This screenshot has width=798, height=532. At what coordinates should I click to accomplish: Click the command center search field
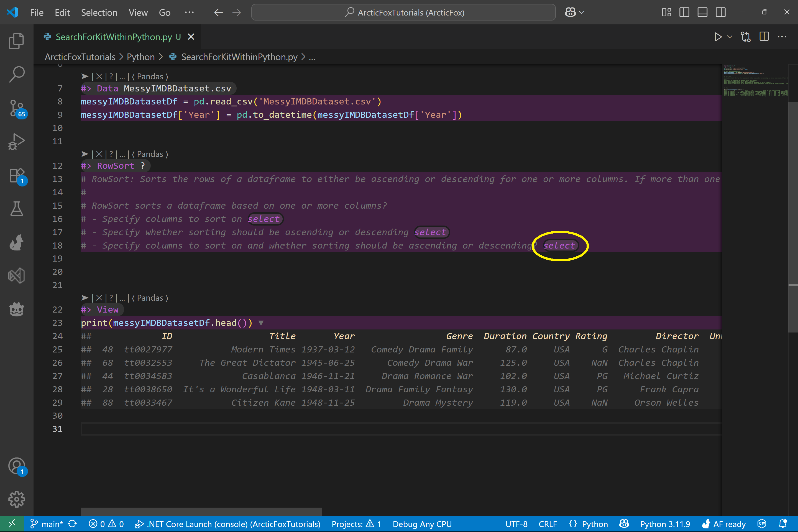pos(403,12)
